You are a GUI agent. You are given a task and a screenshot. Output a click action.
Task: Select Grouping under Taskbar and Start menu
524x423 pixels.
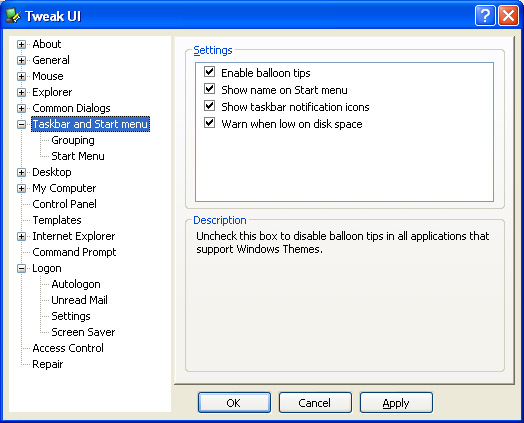coord(73,140)
